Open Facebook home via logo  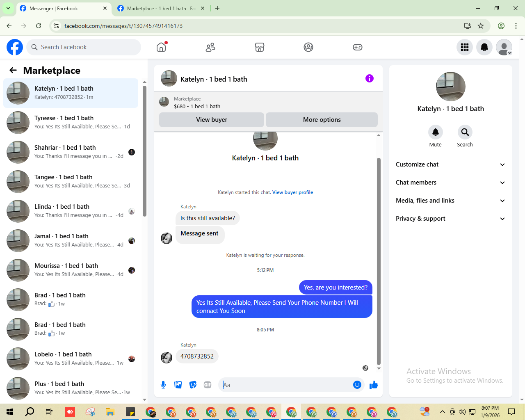point(15,47)
